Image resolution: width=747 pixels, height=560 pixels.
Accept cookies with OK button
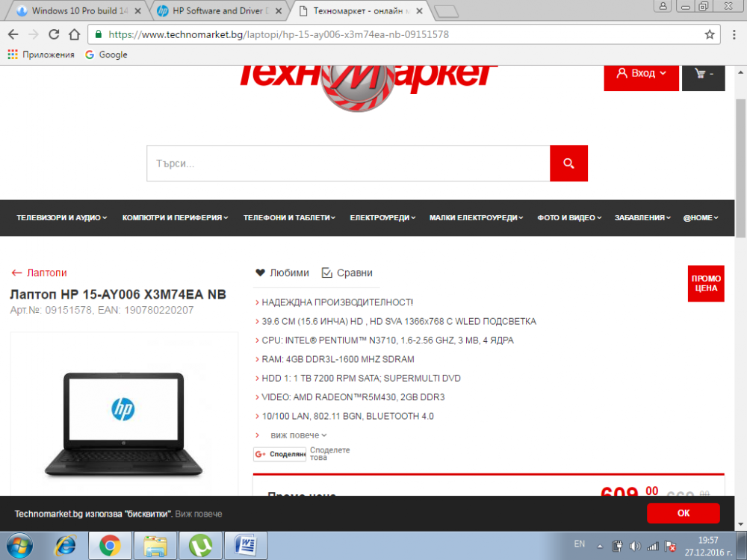pyautogui.click(x=684, y=513)
